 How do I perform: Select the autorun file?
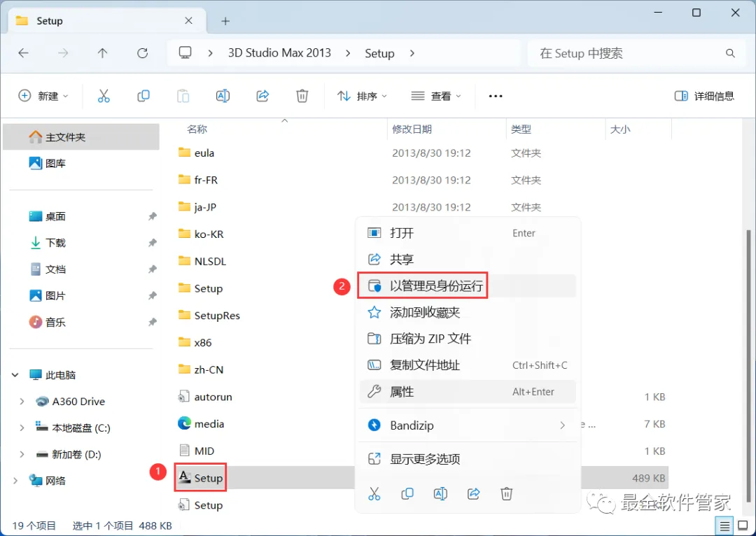click(205, 397)
